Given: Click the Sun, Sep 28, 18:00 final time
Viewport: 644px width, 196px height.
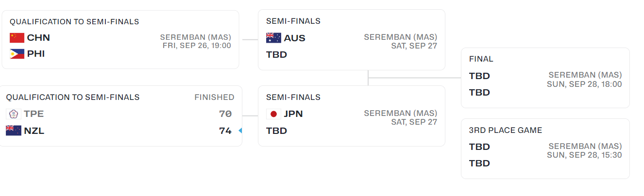Looking at the screenshot, I should coord(584,84).
